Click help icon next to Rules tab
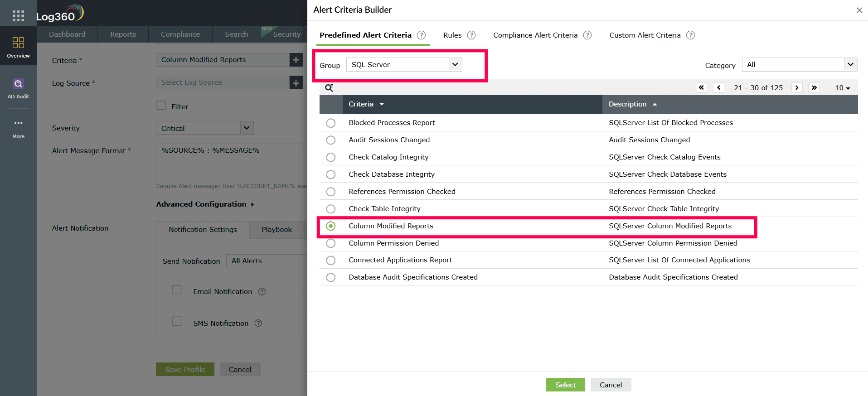The width and height of the screenshot is (868, 396). (471, 35)
